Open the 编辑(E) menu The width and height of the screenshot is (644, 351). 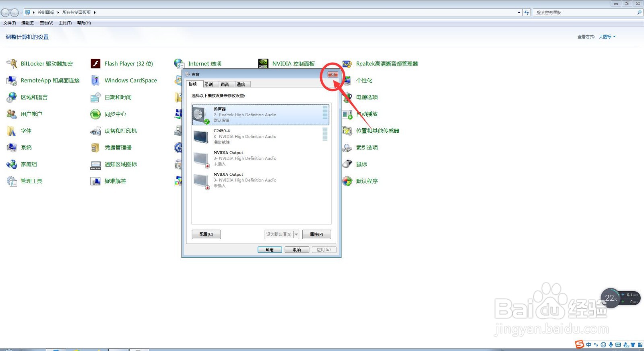coord(28,23)
